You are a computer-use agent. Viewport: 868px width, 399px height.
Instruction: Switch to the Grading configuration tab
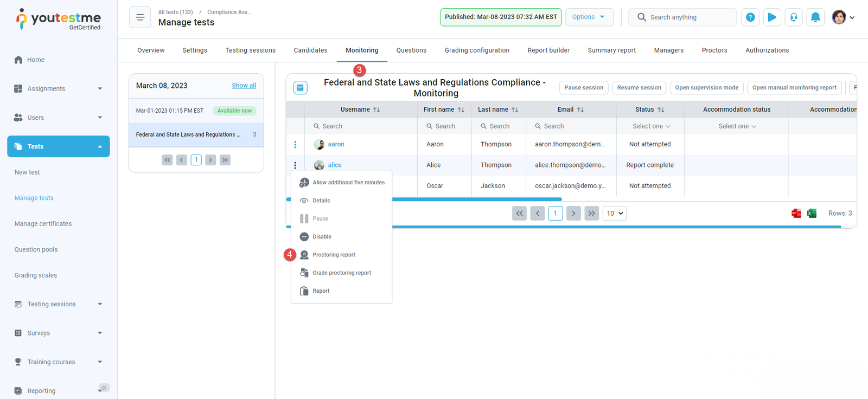[476, 50]
